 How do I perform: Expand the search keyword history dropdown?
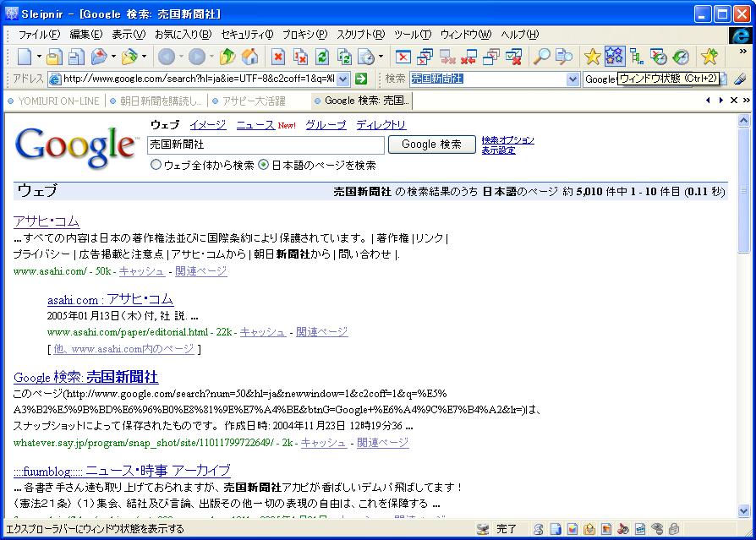click(x=572, y=79)
